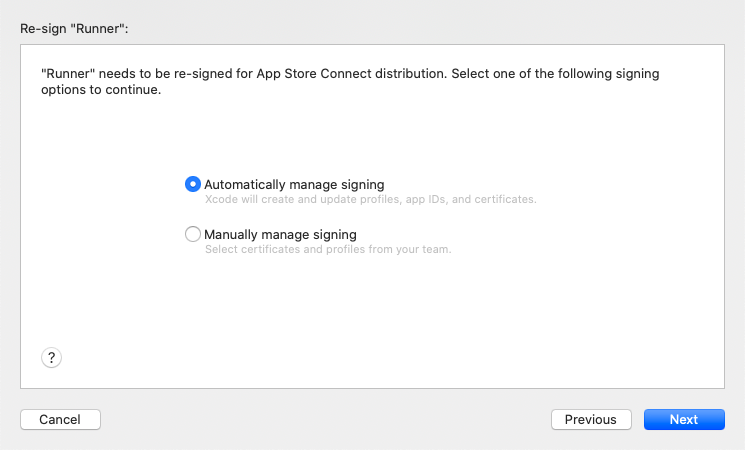Click the Next button
The width and height of the screenshot is (745, 450).
684,420
